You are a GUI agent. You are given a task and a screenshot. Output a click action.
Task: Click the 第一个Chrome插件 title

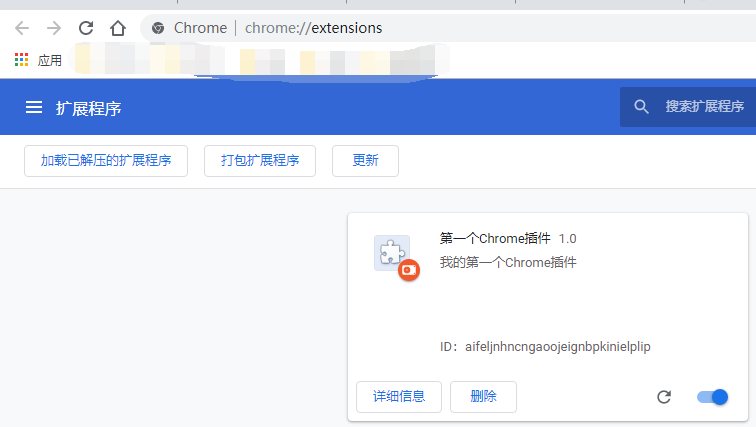(x=495, y=238)
